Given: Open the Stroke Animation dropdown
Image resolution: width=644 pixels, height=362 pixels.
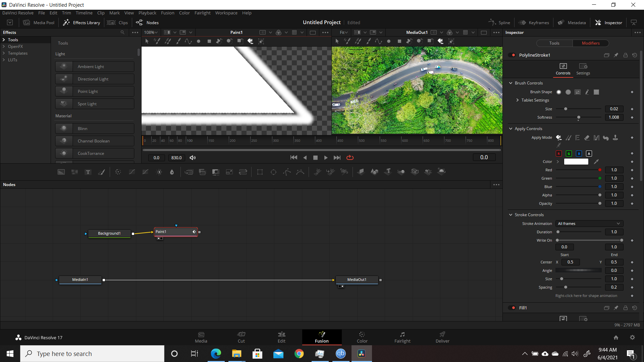Looking at the screenshot, I should pos(589,224).
